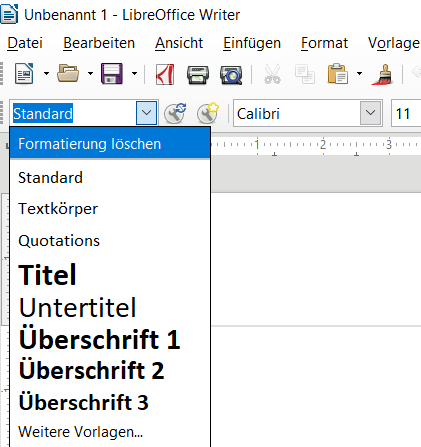Open the Bearbeiten menu
The image size is (421, 447).
point(99,43)
